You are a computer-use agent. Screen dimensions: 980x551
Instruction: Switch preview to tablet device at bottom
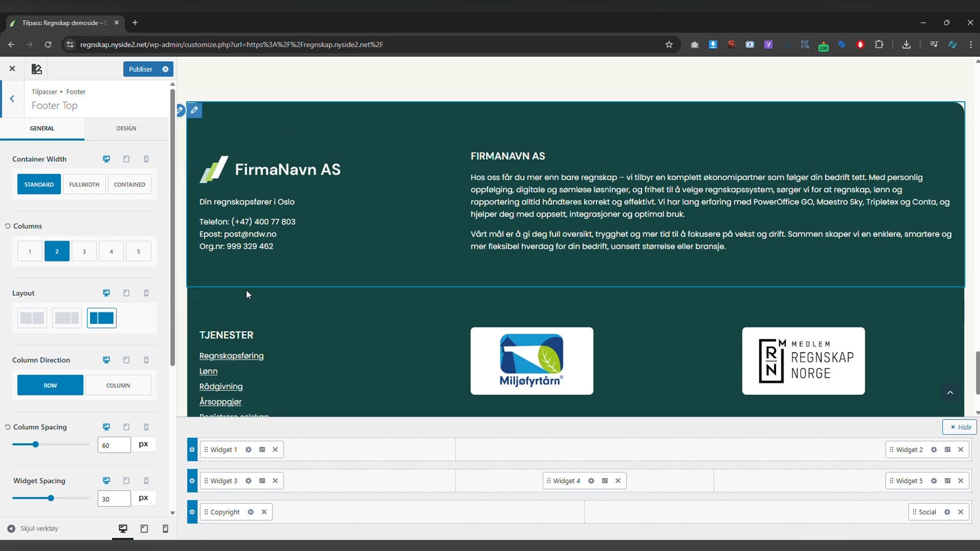click(144, 528)
